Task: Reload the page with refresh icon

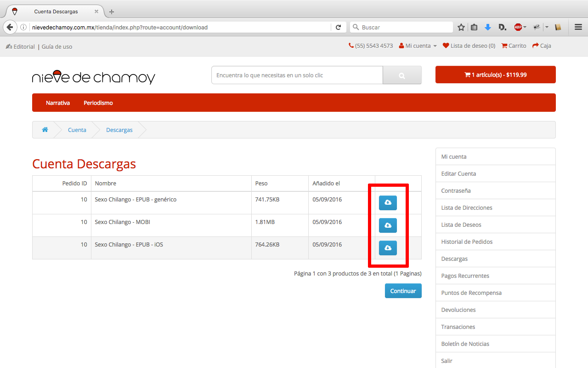Action: coord(339,27)
